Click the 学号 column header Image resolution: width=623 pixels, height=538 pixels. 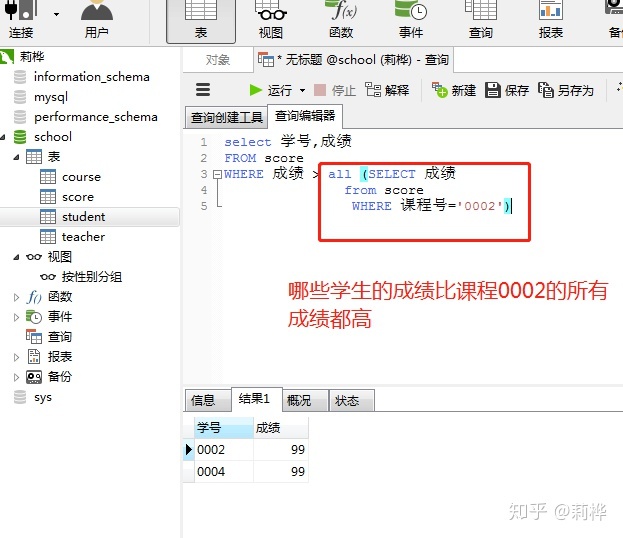tap(224, 428)
